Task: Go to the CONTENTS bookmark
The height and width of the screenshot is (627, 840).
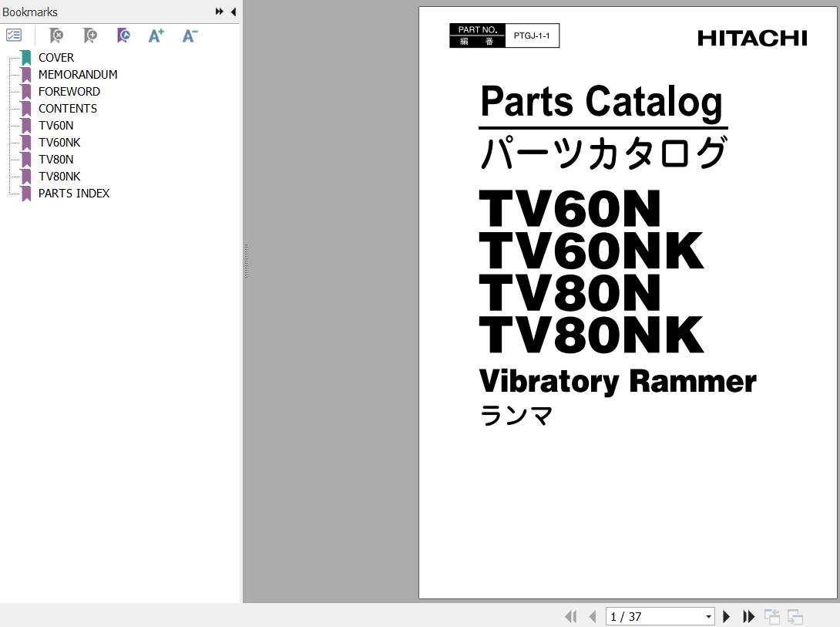Action: pyautogui.click(x=68, y=108)
